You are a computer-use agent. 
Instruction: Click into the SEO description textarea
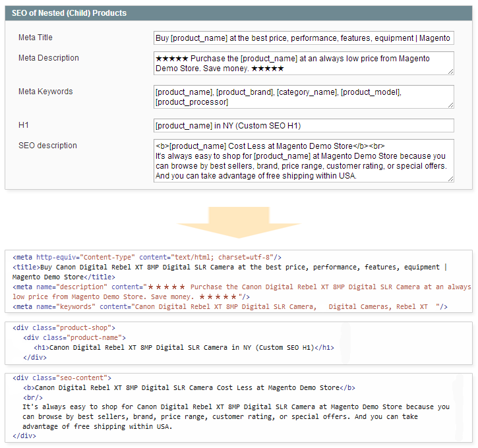[x=303, y=160]
